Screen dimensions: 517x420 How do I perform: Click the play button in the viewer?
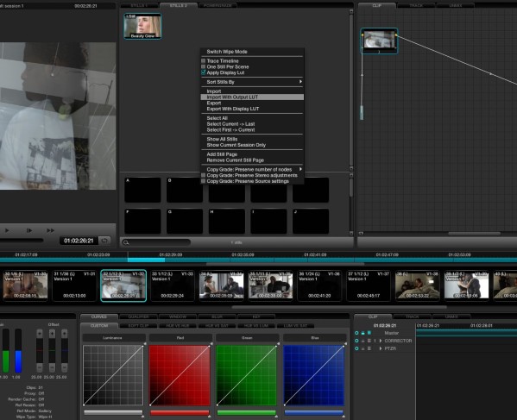point(7,230)
